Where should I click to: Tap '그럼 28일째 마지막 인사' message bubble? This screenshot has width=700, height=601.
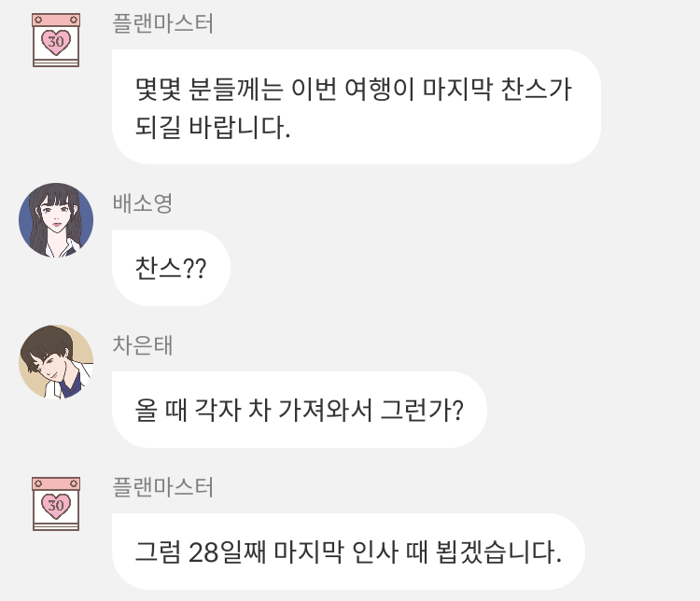(x=348, y=552)
